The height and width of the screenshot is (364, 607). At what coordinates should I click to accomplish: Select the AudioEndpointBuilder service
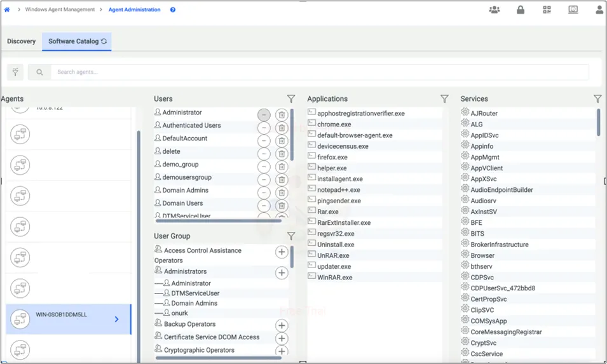click(502, 190)
